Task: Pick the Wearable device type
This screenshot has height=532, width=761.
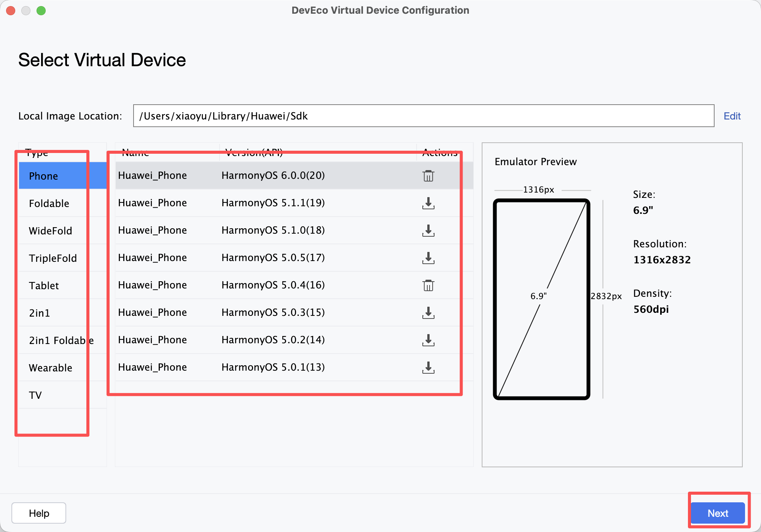Action: pos(50,368)
